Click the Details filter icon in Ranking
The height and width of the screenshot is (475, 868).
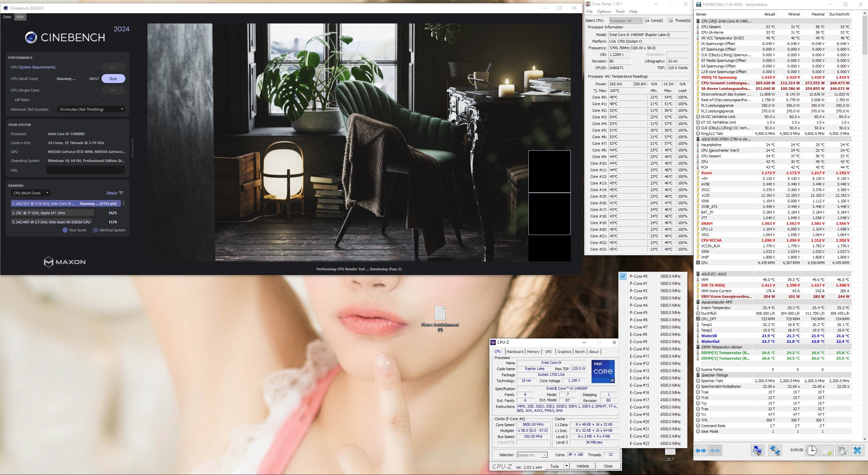[x=121, y=193]
